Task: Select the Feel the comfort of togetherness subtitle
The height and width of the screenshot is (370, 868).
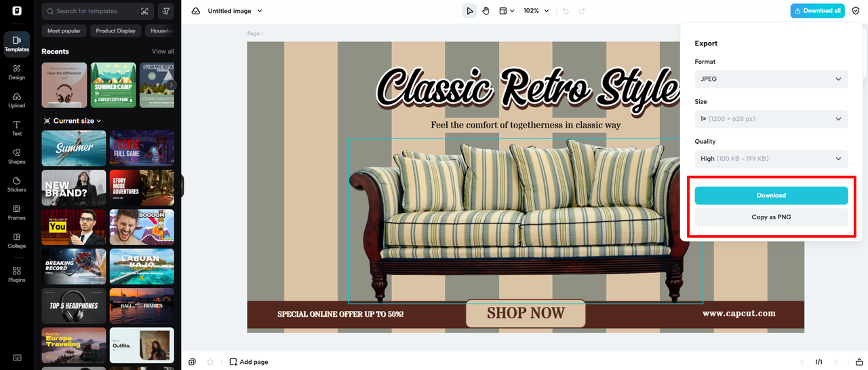Action: (x=526, y=125)
